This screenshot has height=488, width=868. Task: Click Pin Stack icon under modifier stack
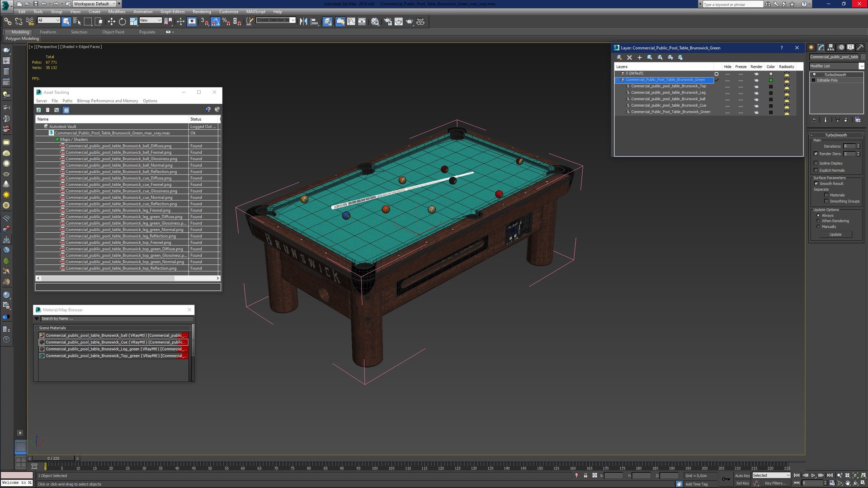coord(814,120)
